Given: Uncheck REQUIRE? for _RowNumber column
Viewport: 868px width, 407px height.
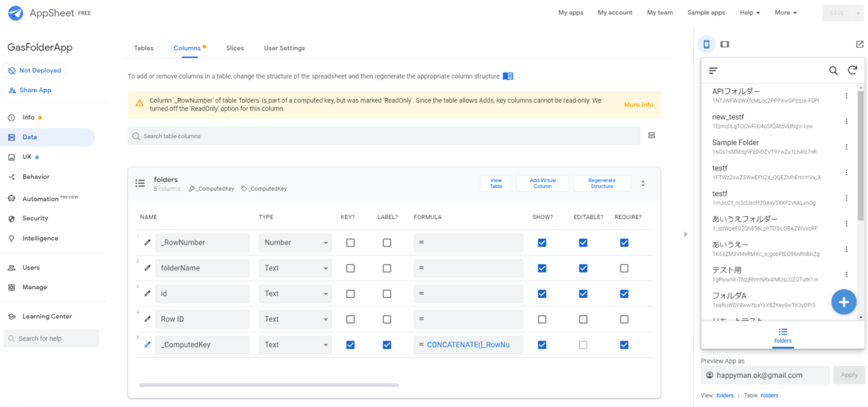Looking at the screenshot, I should (624, 243).
